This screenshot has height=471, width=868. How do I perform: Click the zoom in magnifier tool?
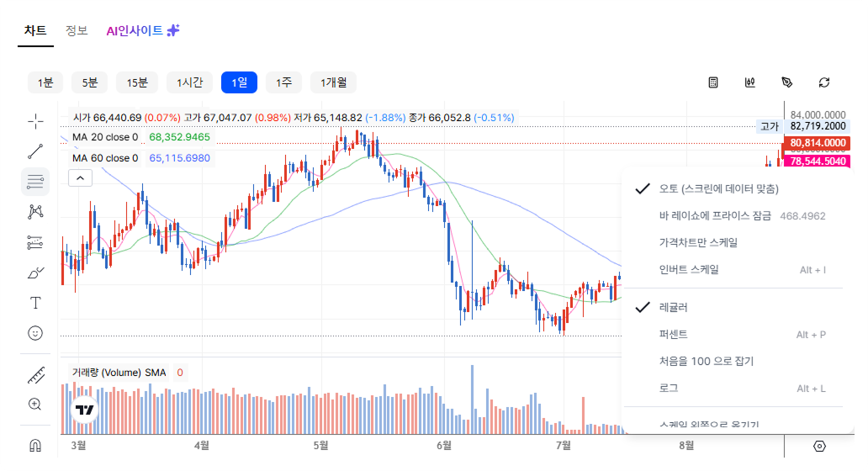tap(35, 405)
